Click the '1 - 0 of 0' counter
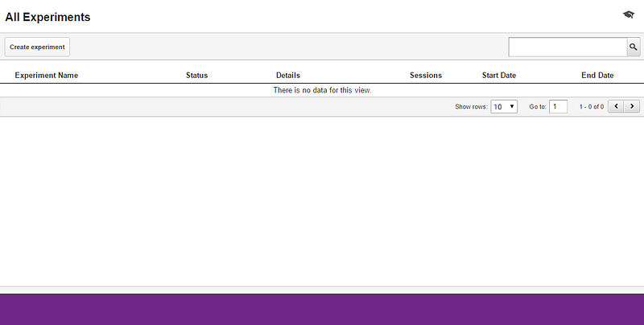Screen dimensions: 644x325 [592, 107]
